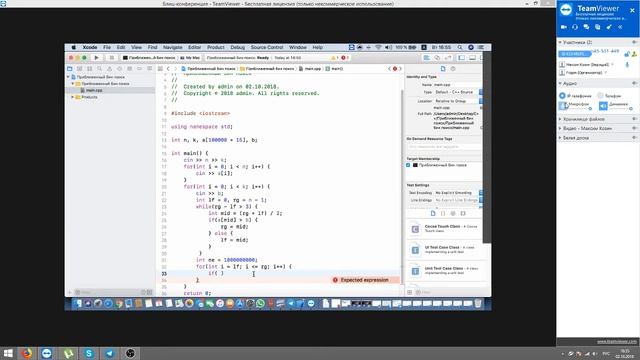Select the IP telephony radio button
This screenshot has height=360, width=640.
tap(562, 96)
